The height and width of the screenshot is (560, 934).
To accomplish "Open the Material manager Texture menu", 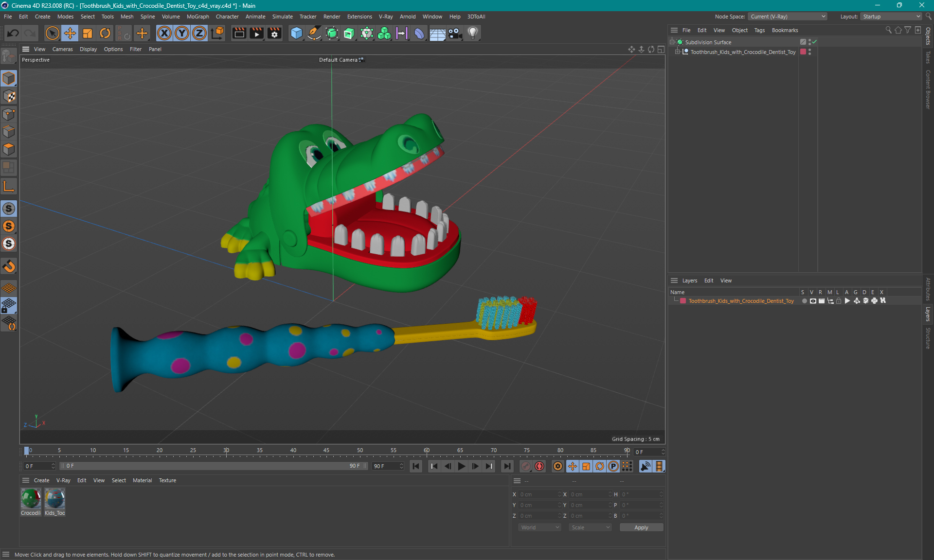I will point(167,480).
